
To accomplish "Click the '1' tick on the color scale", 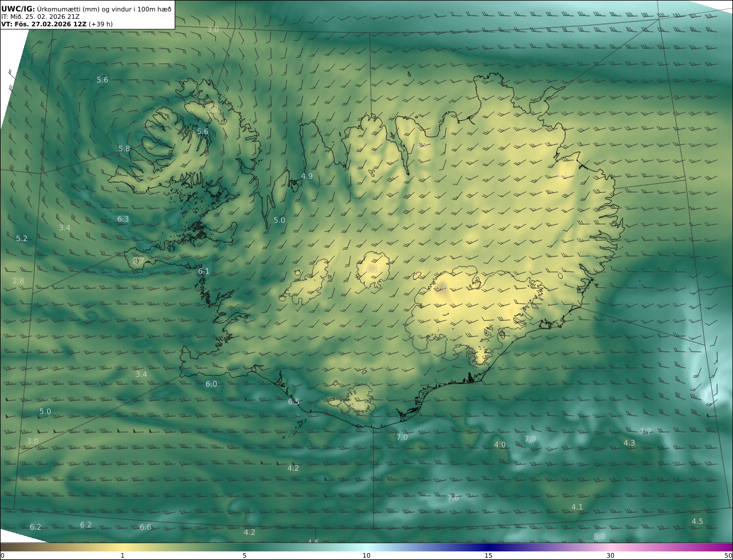I will click(x=123, y=555).
